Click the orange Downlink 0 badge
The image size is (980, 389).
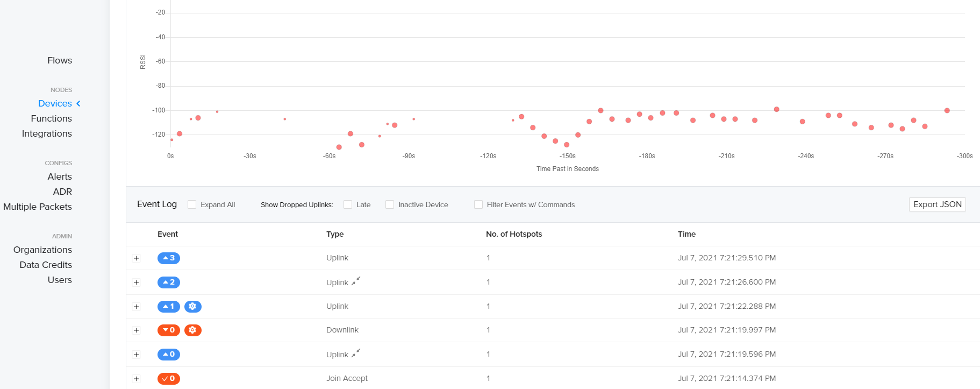coord(168,330)
